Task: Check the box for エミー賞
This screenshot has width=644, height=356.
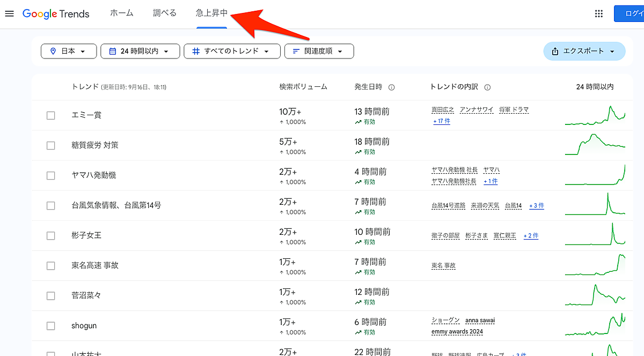Action: click(51, 115)
